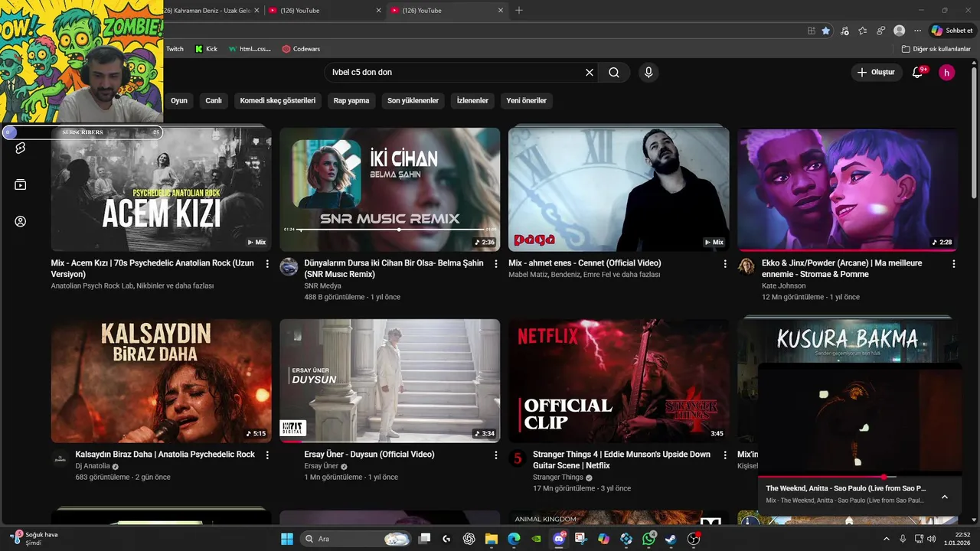Open options for ahmet enes Cennet mix
The image size is (980, 551).
[x=725, y=263]
